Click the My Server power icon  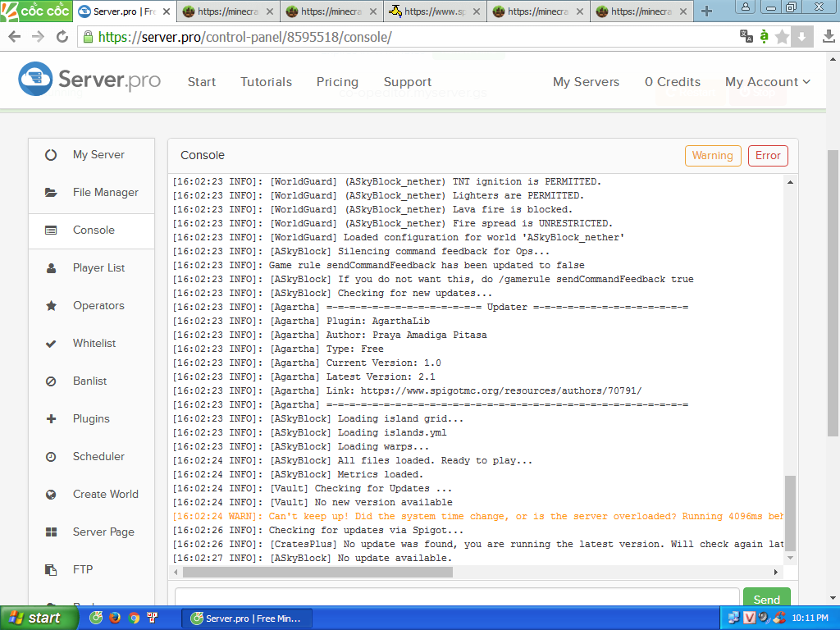[x=51, y=154]
